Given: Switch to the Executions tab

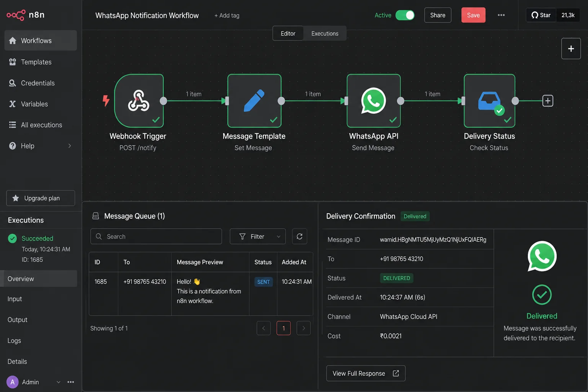Looking at the screenshot, I should (x=325, y=34).
